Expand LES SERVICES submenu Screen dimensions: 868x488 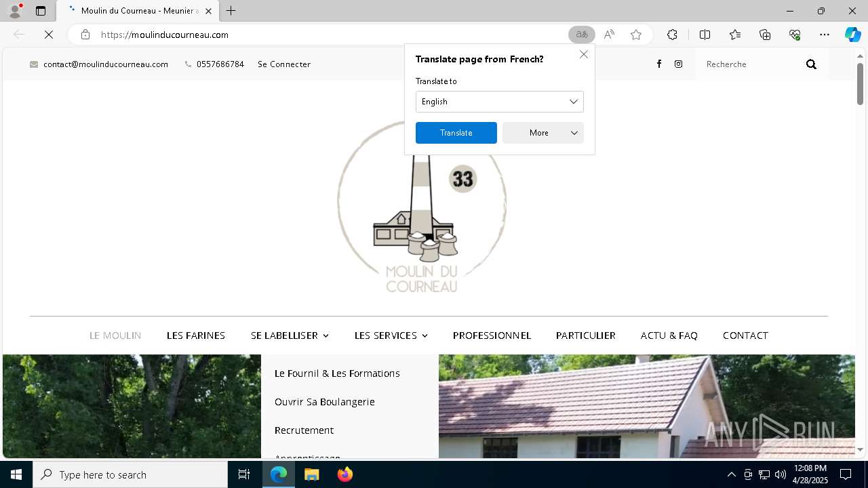coord(391,335)
